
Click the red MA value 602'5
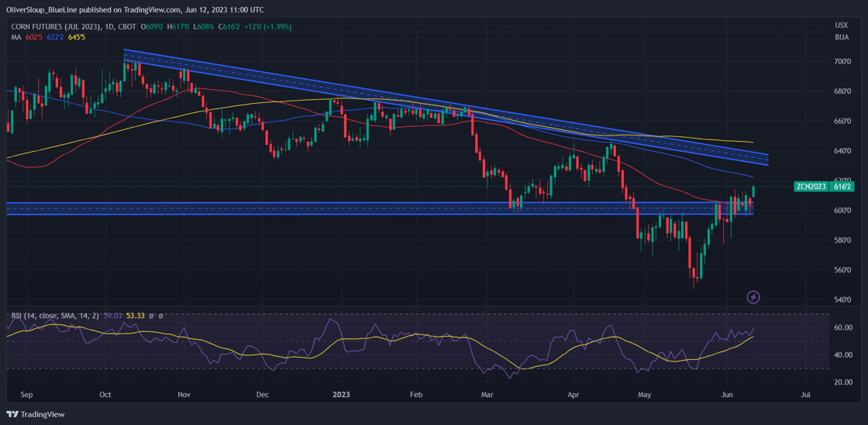coord(34,36)
